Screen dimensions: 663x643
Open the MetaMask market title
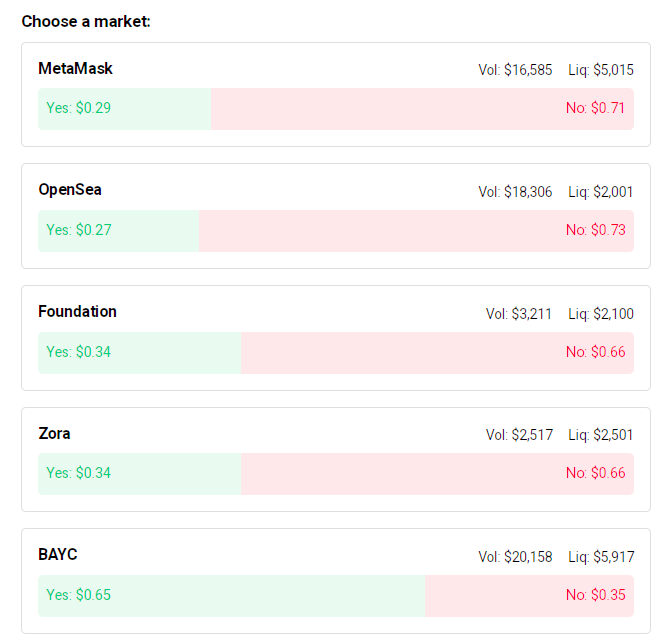(x=76, y=69)
